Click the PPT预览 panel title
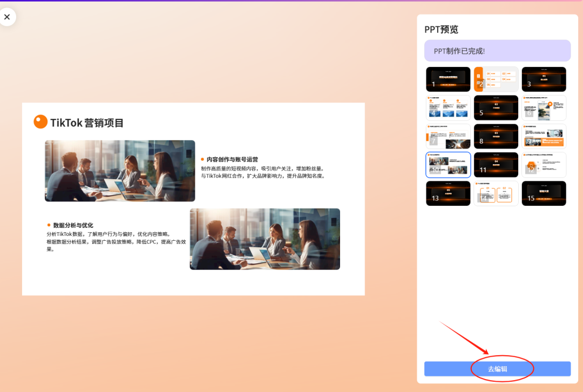 click(442, 29)
